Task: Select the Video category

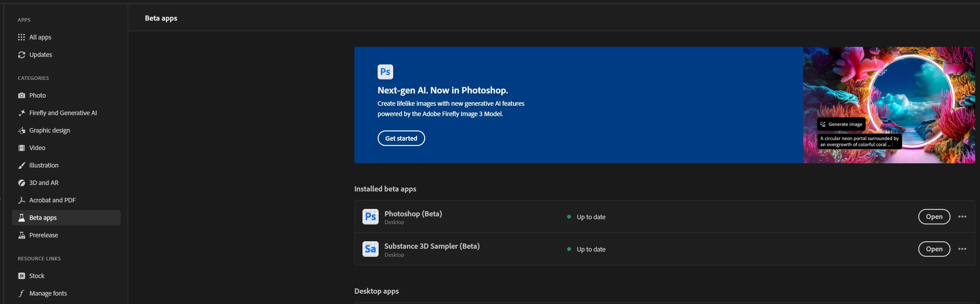Action: tap(66, 148)
